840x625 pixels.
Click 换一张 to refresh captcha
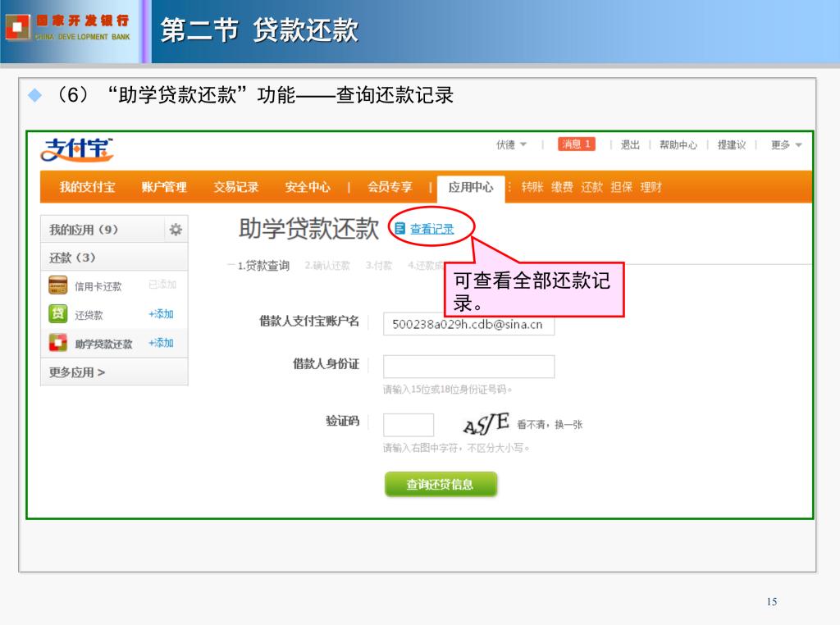coord(568,425)
